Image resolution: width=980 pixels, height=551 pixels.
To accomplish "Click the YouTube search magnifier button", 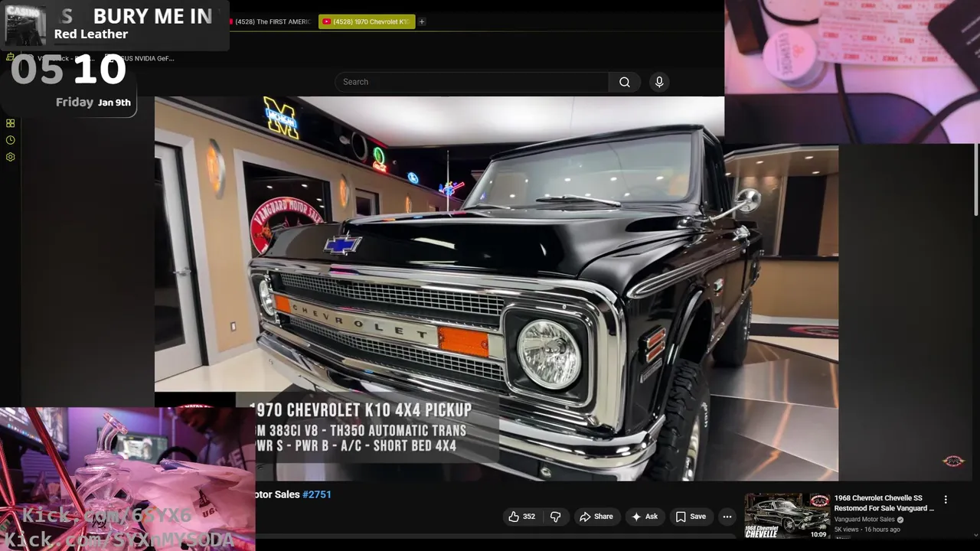I will pos(625,82).
